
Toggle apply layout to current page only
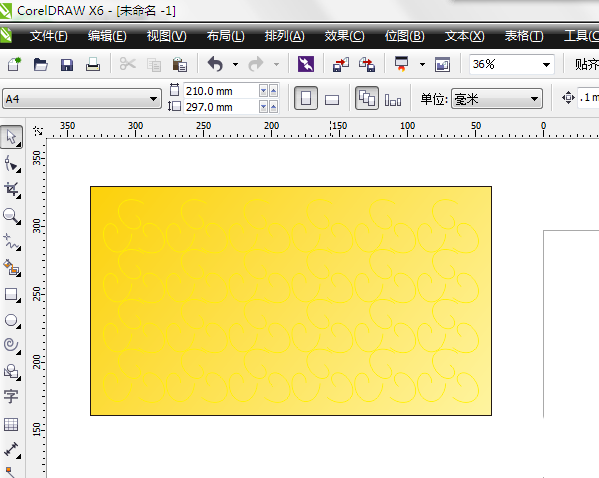(x=393, y=100)
